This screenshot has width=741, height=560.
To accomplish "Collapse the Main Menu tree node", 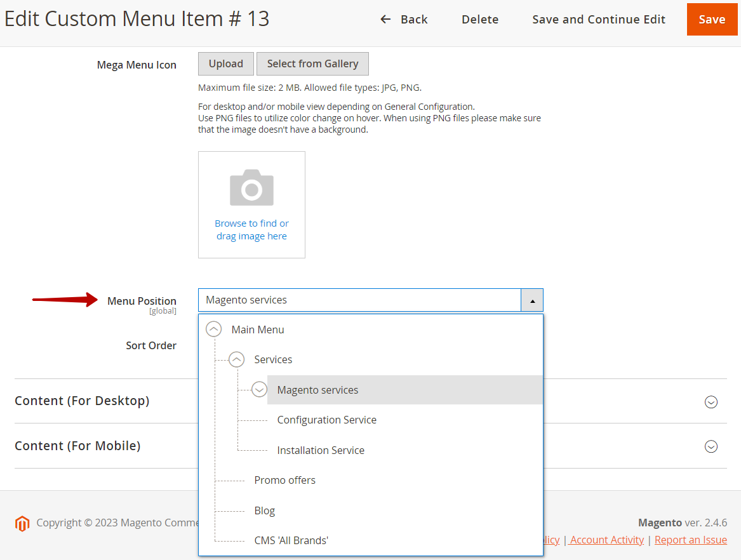I will click(x=213, y=330).
